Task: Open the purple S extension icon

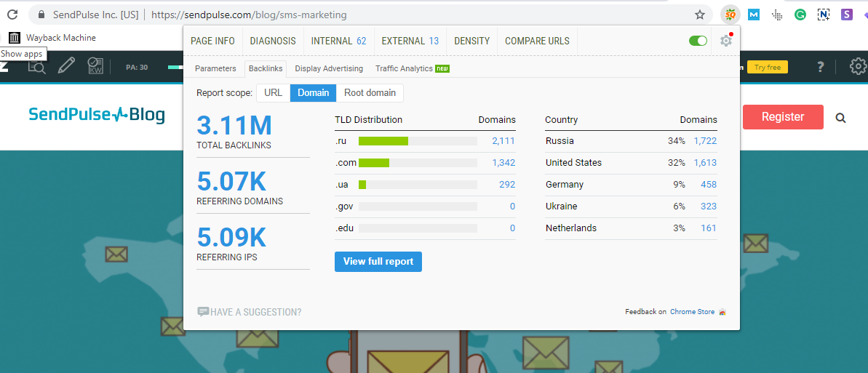Action: [846, 15]
